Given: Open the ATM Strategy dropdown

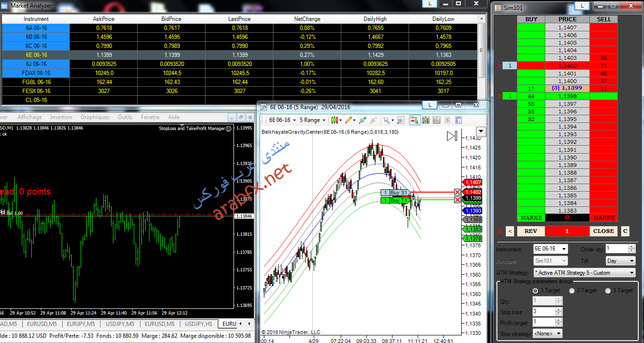Looking at the screenshot, I should tap(584, 273).
